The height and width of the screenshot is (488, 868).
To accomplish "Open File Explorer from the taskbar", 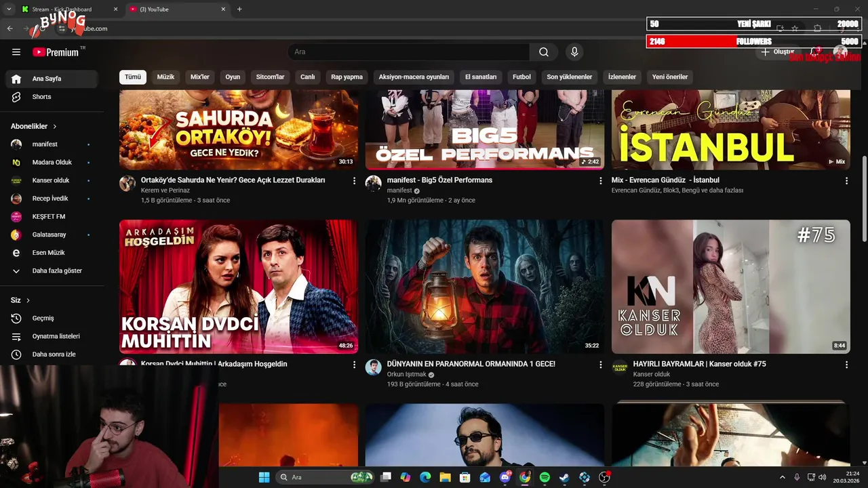I will point(445,477).
